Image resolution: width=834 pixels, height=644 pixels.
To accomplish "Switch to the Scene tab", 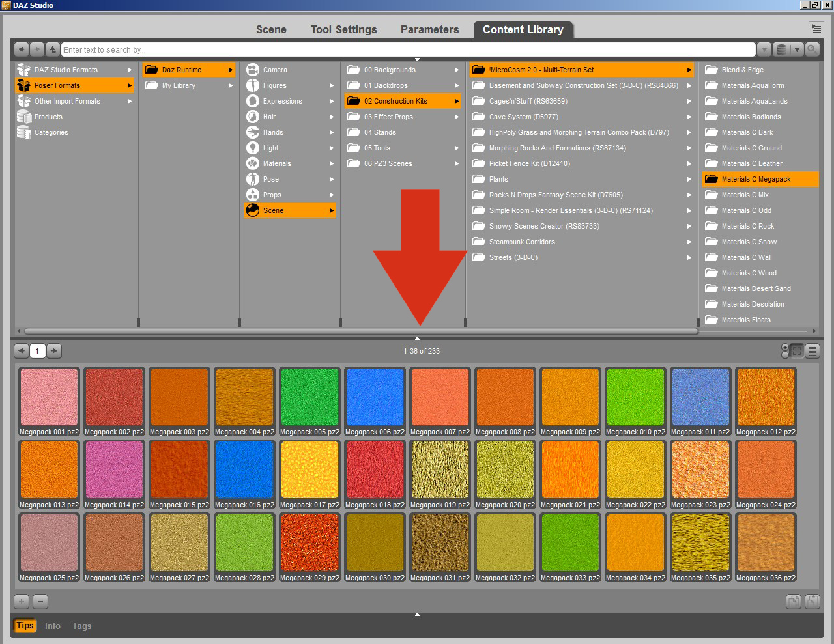I will click(x=271, y=29).
